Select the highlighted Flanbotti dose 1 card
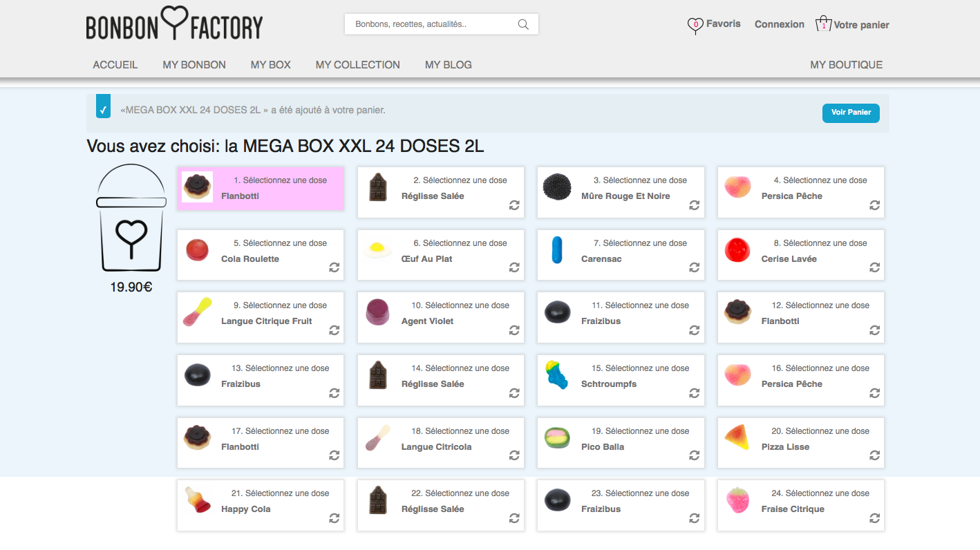Viewport: 980px width, 550px height. (261, 188)
